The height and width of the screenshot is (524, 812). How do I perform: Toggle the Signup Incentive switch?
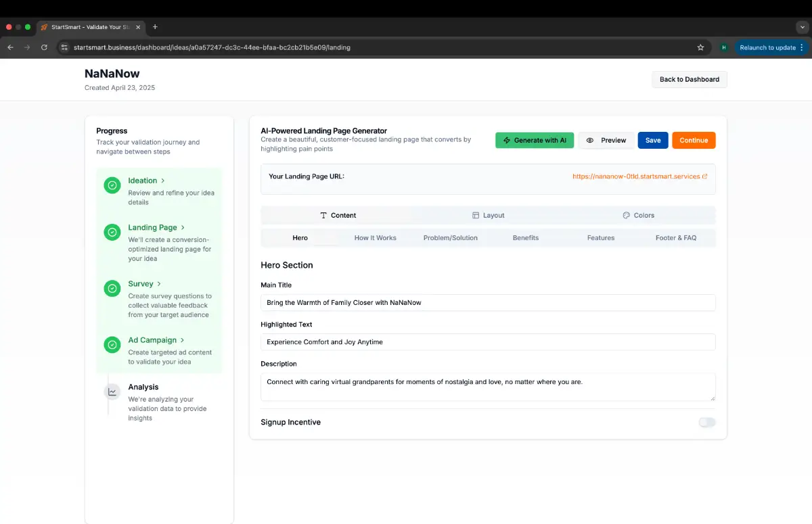point(706,422)
